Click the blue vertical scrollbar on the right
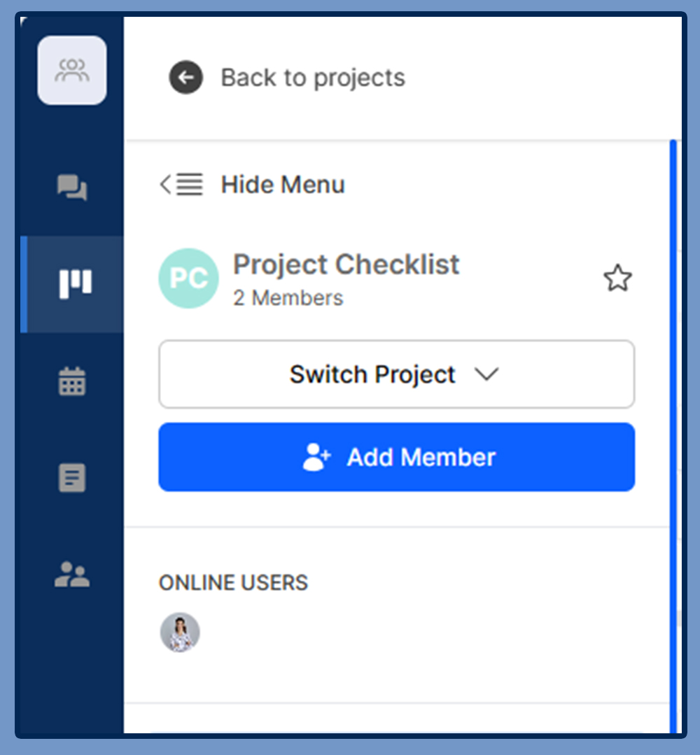The image size is (700, 755). pyautogui.click(x=673, y=436)
